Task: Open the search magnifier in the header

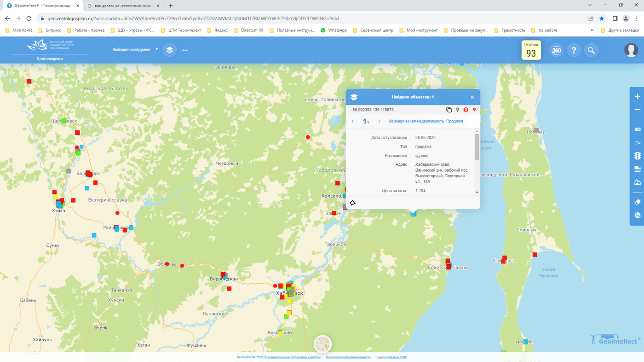Action: 592,50
